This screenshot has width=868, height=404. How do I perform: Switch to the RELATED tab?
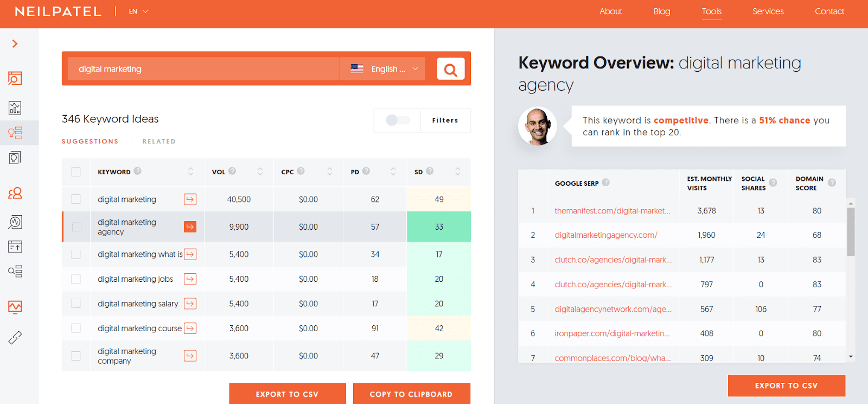pos(159,141)
